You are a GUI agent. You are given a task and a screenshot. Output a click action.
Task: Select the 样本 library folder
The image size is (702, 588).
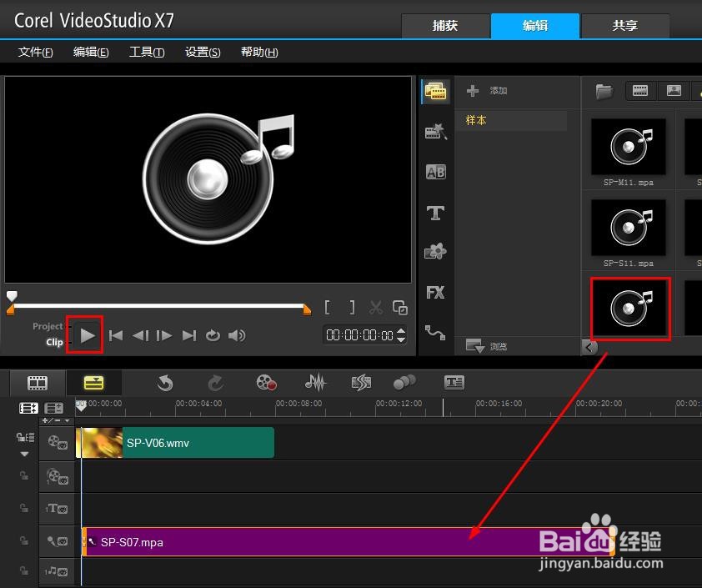pos(513,120)
